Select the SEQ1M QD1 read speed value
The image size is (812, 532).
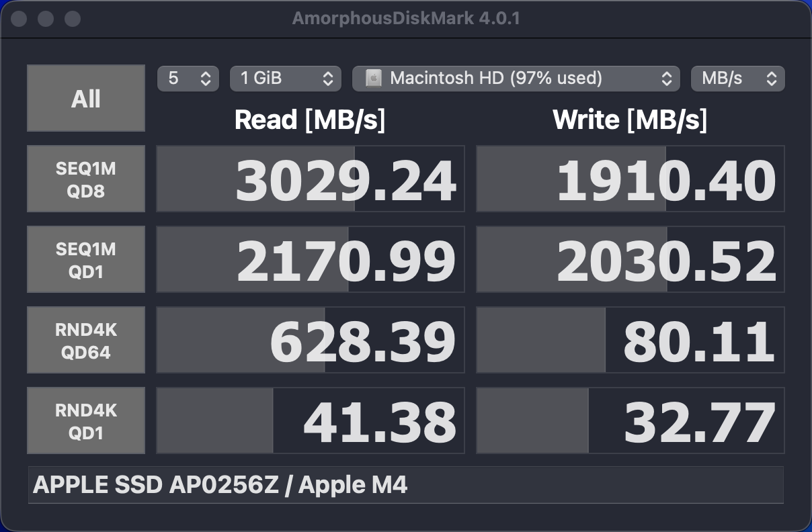(311, 259)
